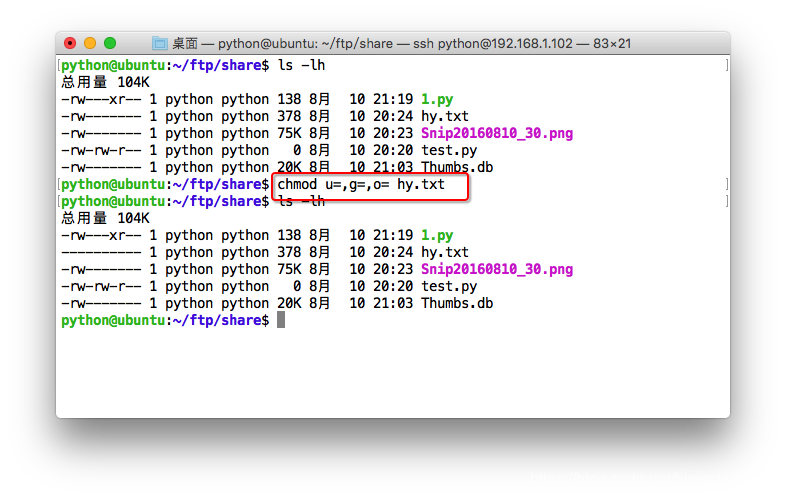The width and height of the screenshot is (786, 498).
Task: Click the prompt preceding the chmod command
Action: click(165, 185)
